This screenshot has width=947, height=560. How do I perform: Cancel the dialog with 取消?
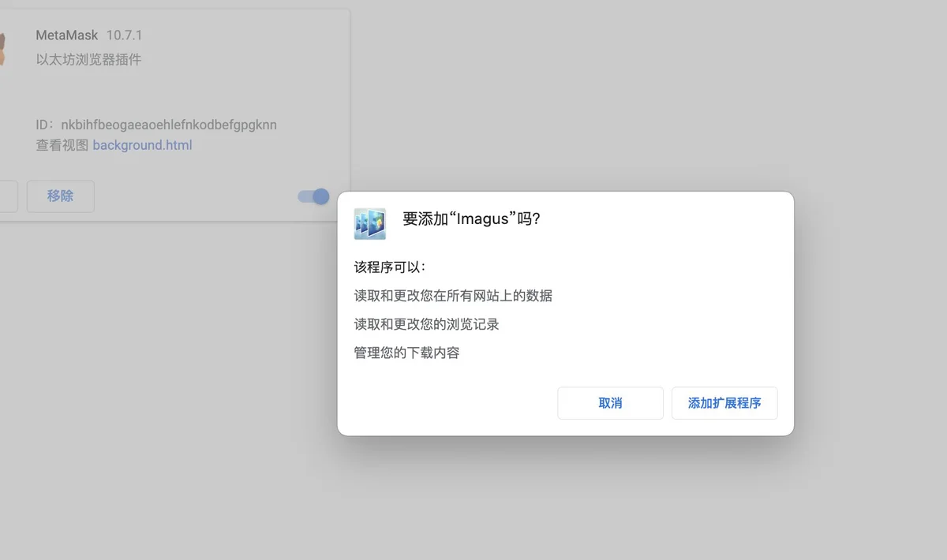(x=610, y=403)
